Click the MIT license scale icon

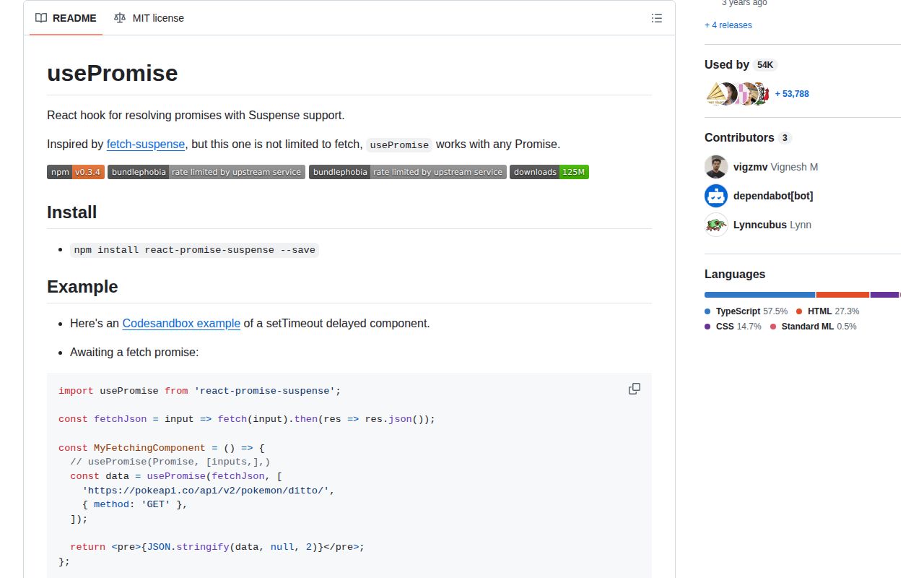tap(120, 18)
